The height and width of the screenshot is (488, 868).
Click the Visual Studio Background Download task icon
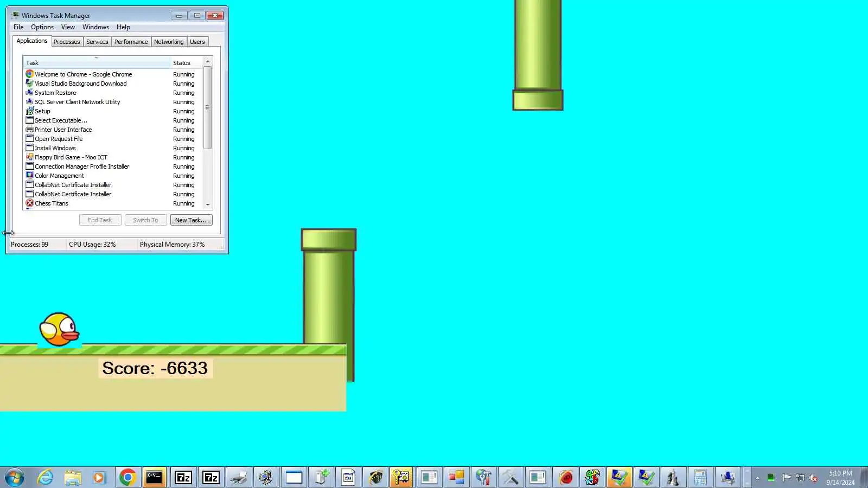click(30, 84)
